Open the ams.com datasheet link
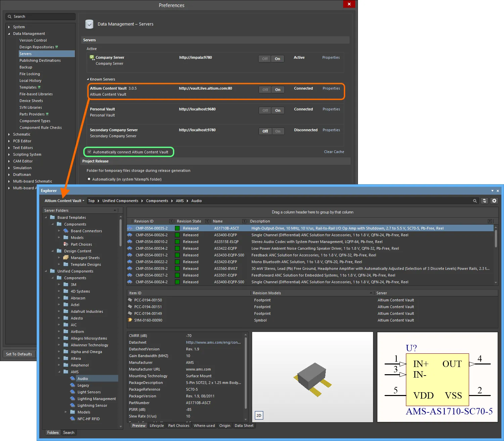 pos(214,342)
